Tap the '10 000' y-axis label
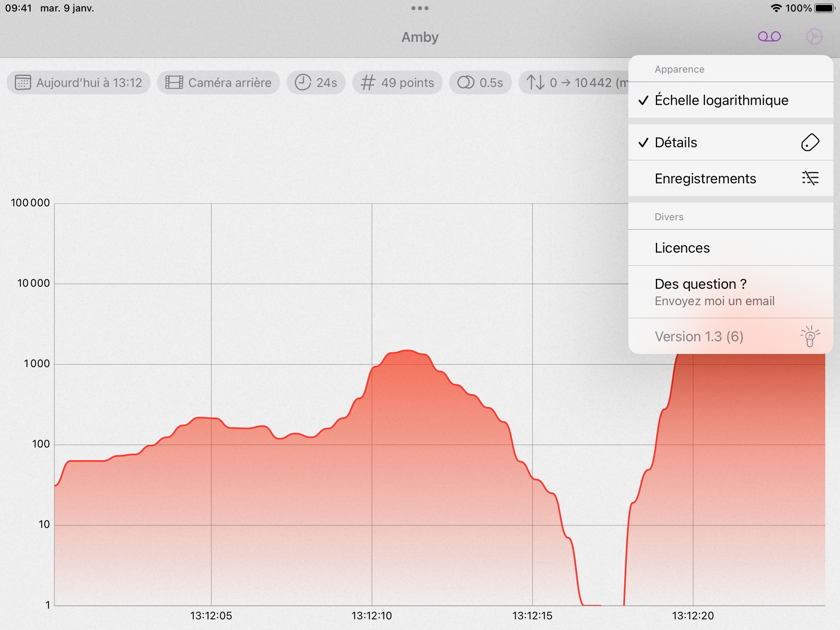Viewport: 840px width, 630px height. [33, 283]
